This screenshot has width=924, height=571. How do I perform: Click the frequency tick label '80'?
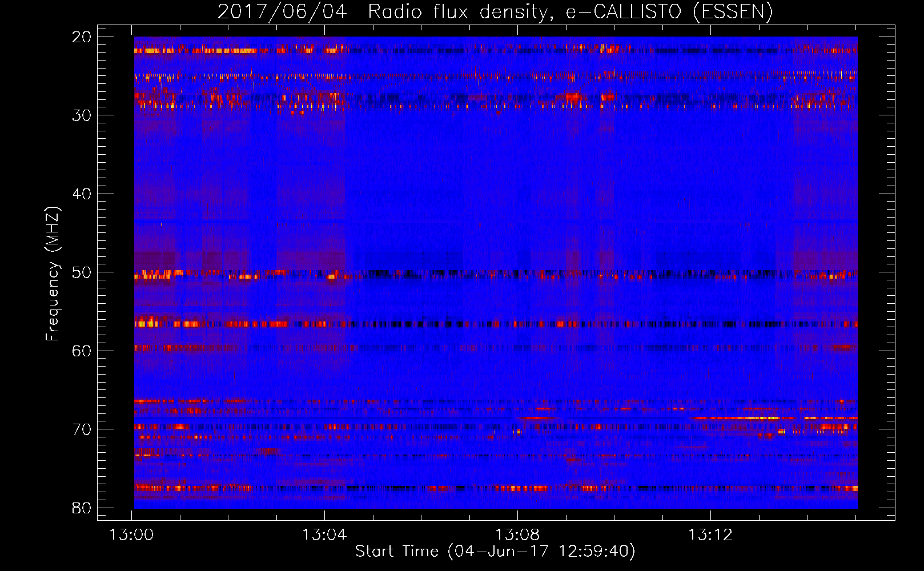(82, 508)
